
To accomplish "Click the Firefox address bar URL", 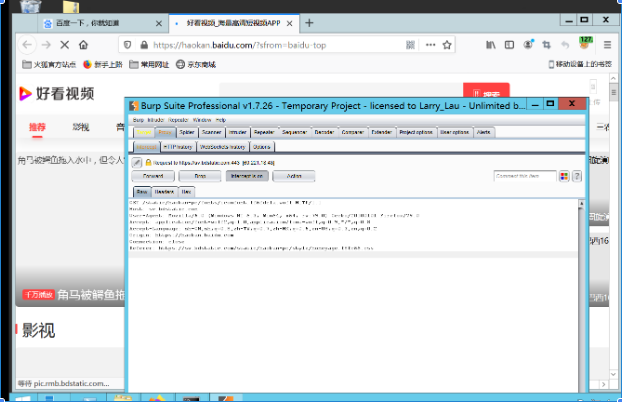I will pos(240,45).
